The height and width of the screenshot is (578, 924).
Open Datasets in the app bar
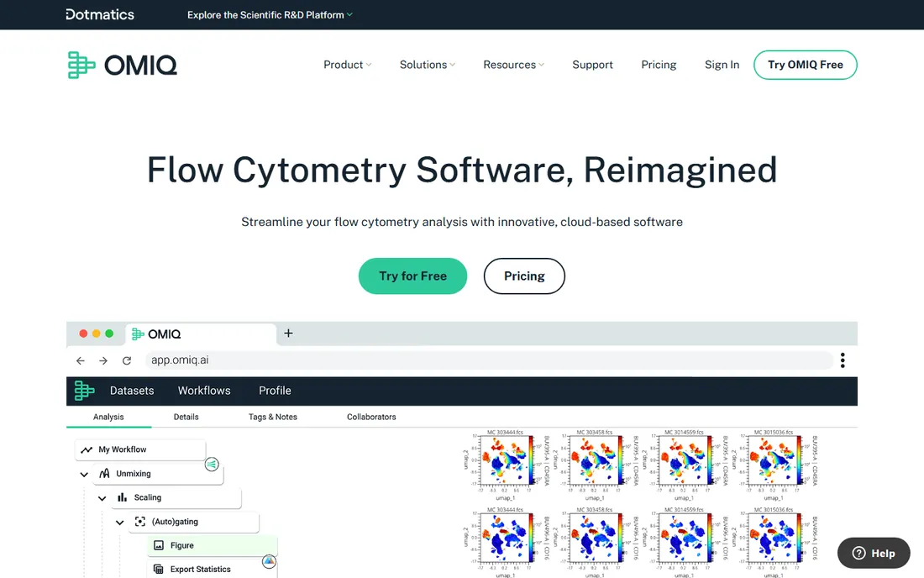coord(132,391)
